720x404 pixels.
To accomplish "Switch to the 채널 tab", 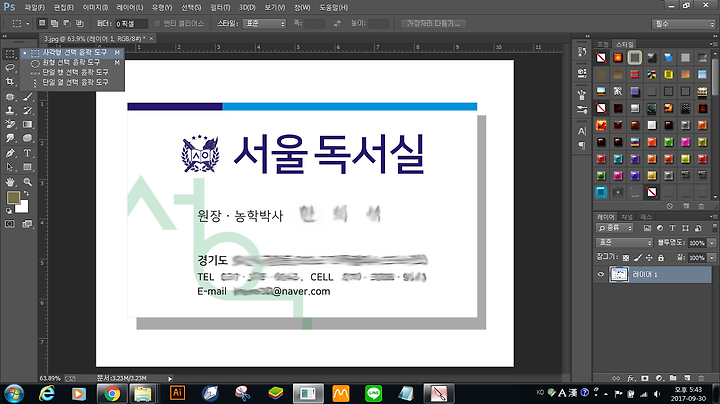I will pyautogui.click(x=627, y=217).
